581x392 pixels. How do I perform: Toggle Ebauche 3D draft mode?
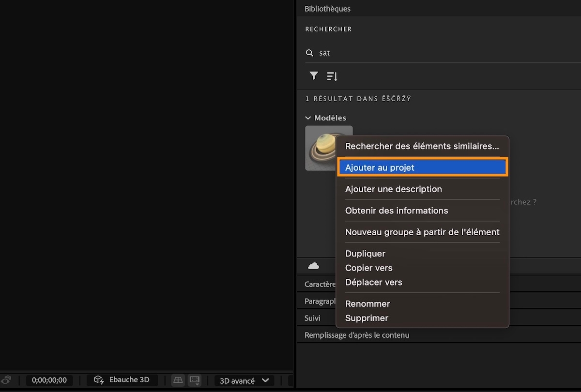tap(122, 380)
